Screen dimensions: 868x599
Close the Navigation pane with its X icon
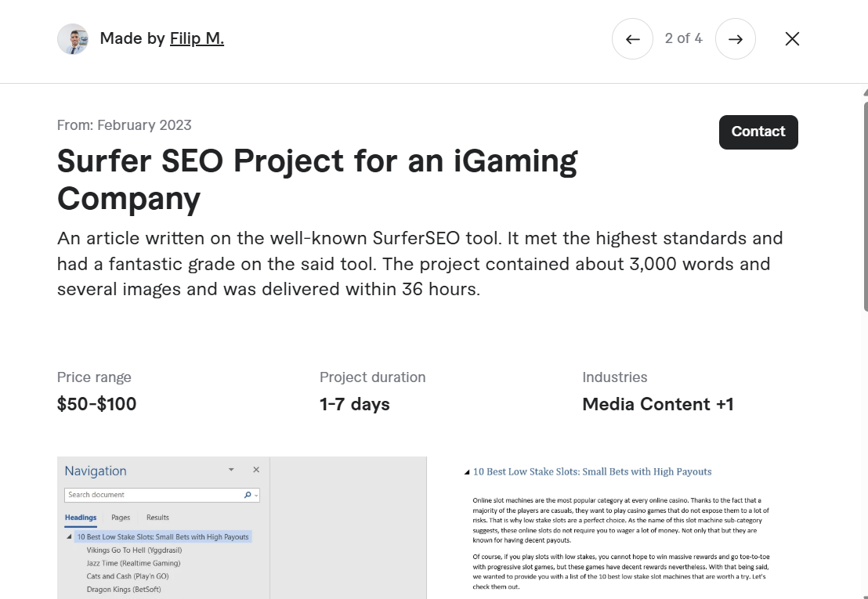256,469
